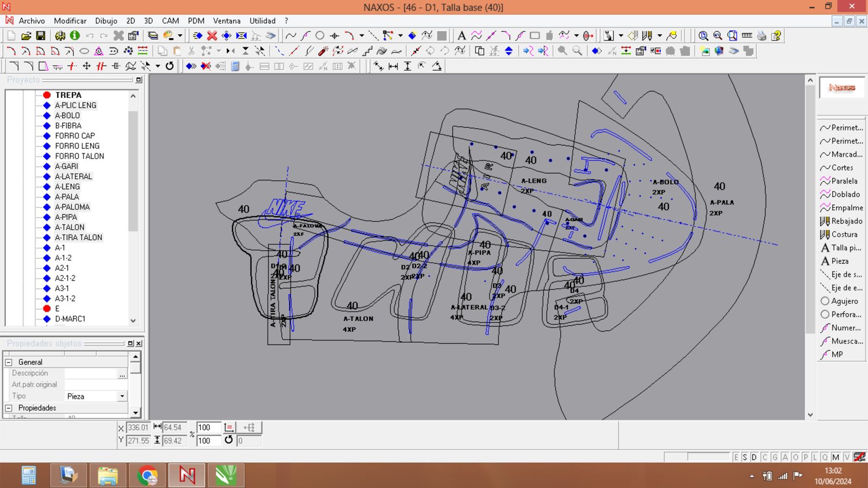
Task: Toggle the Q indicator in the status bar
Action: (825, 457)
